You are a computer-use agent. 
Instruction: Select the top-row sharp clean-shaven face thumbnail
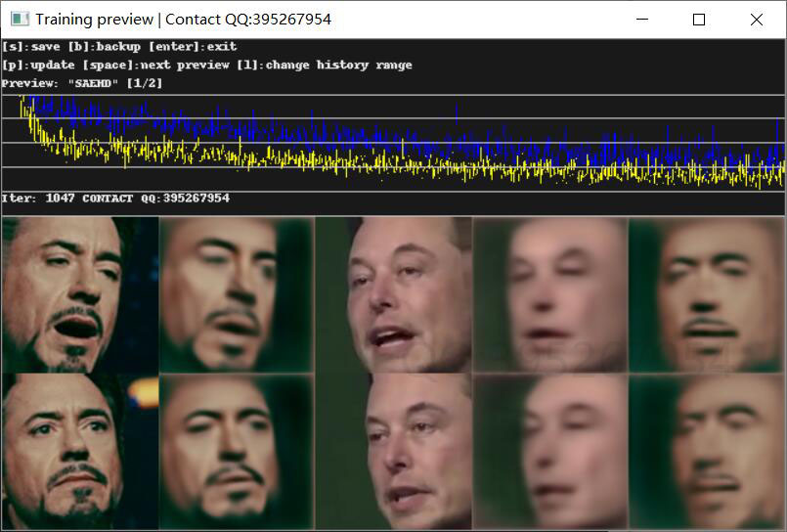click(394, 294)
